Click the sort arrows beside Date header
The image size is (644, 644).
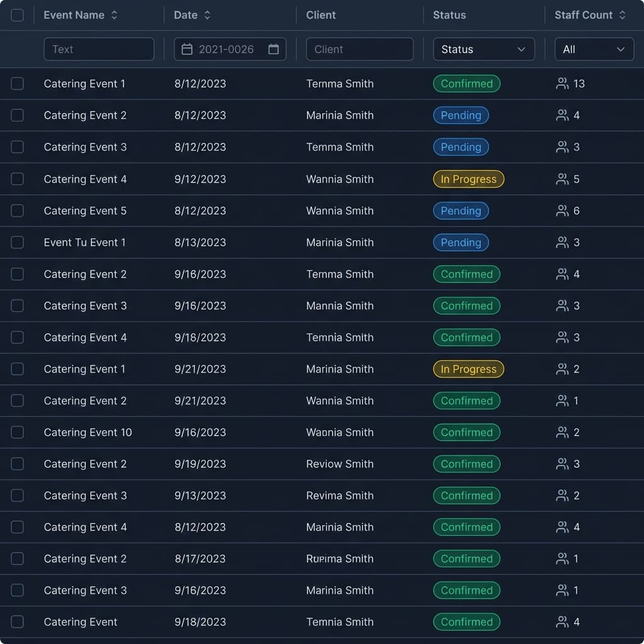208,15
